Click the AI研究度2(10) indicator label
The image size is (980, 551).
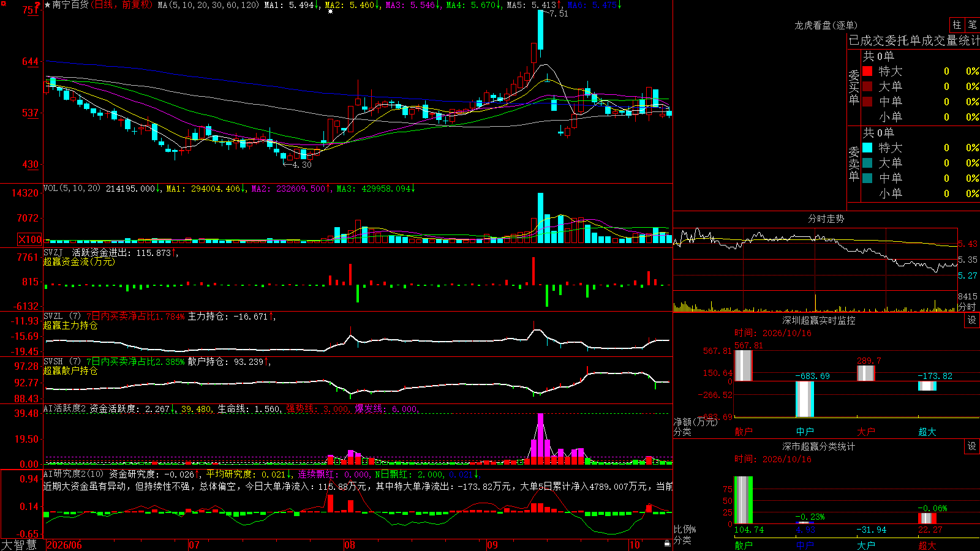(x=73, y=474)
